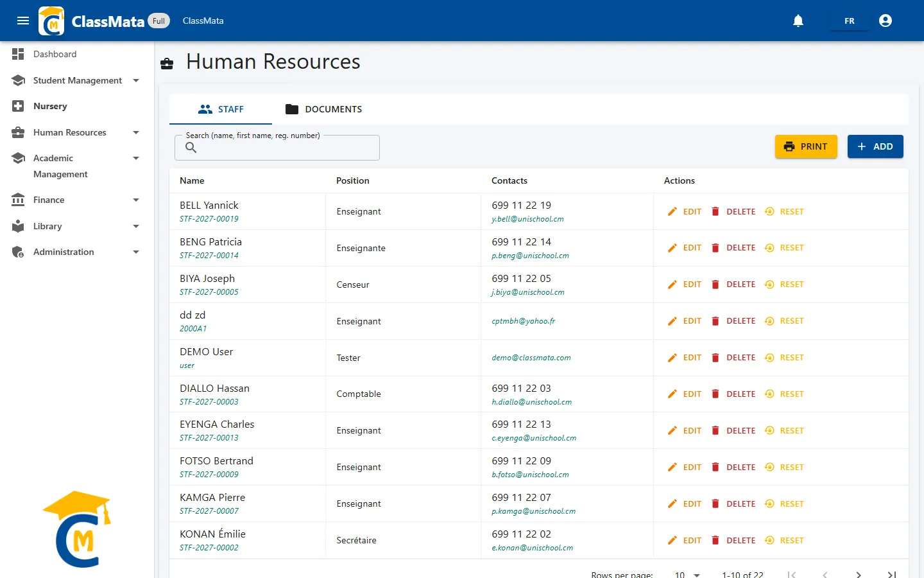Go to the next page of staff
Screen dimensions: 924x578
859,574
